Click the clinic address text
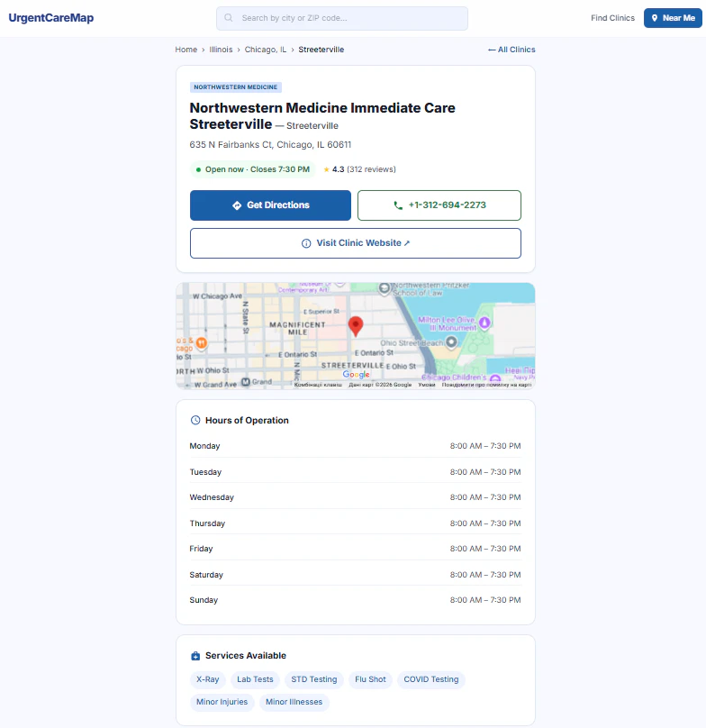The width and height of the screenshot is (706, 728). 270,144
